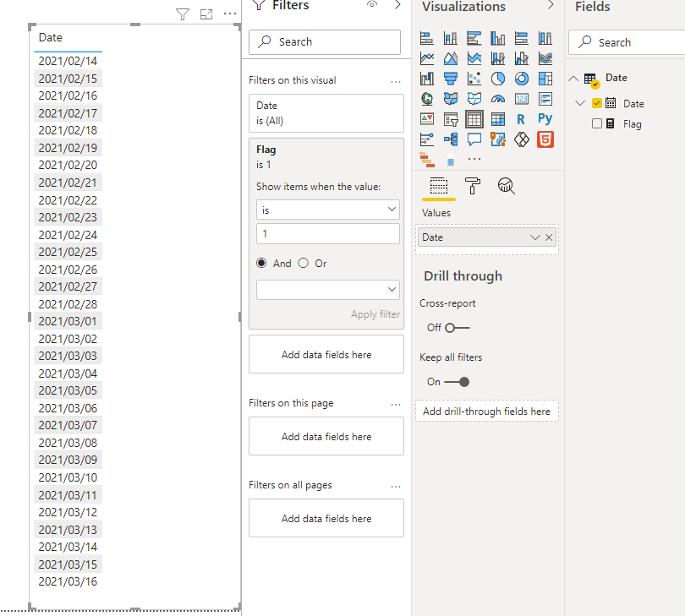This screenshot has height=616, width=685.
Task: Select the Python visual
Action: 545,118
